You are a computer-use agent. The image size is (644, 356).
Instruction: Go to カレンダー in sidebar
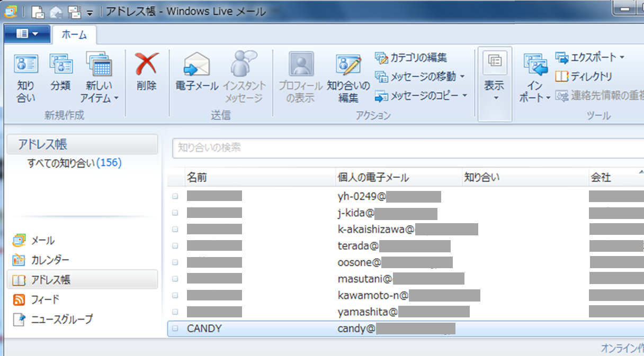tap(50, 260)
